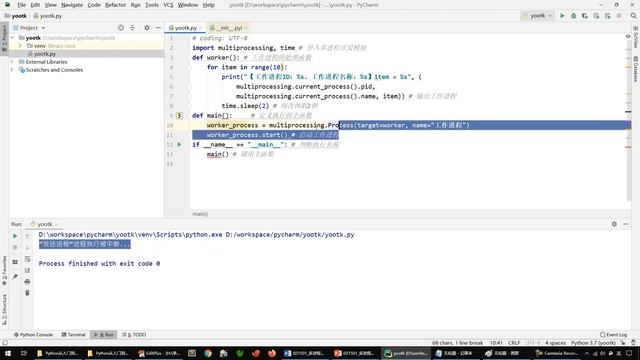Close the yootk.py editor tab

201,28
